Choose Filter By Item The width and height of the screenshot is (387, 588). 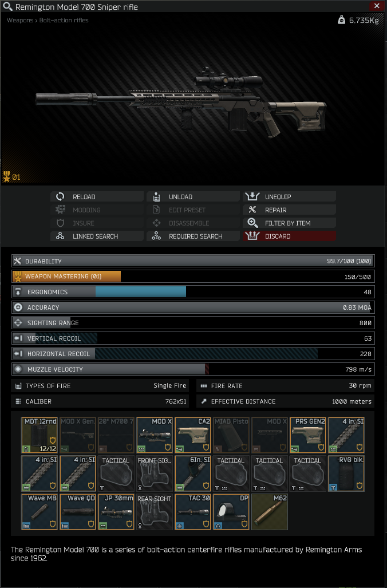289,223
